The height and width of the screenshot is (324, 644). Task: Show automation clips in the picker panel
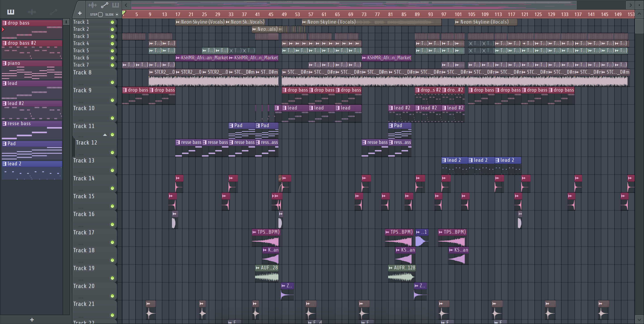pos(53,12)
